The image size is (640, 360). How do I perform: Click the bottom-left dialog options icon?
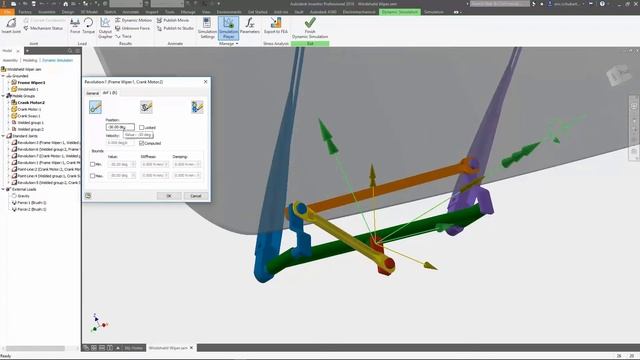[x=88, y=196]
